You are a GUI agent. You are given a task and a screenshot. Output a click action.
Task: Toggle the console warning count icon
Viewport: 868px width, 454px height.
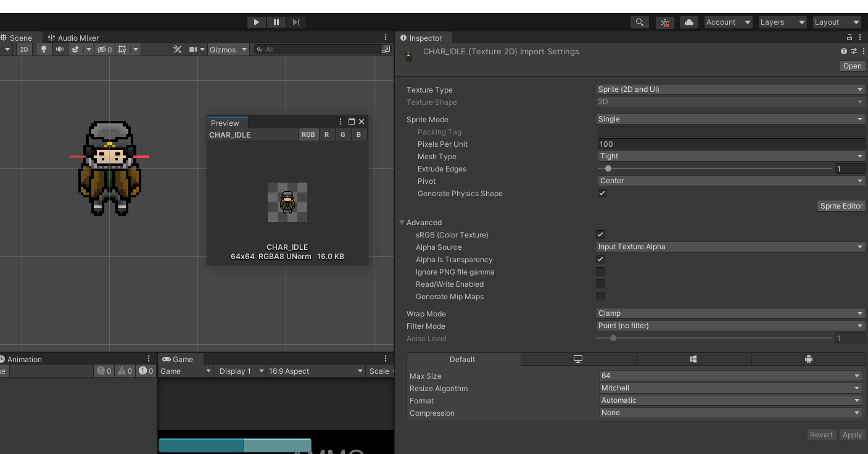125,371
